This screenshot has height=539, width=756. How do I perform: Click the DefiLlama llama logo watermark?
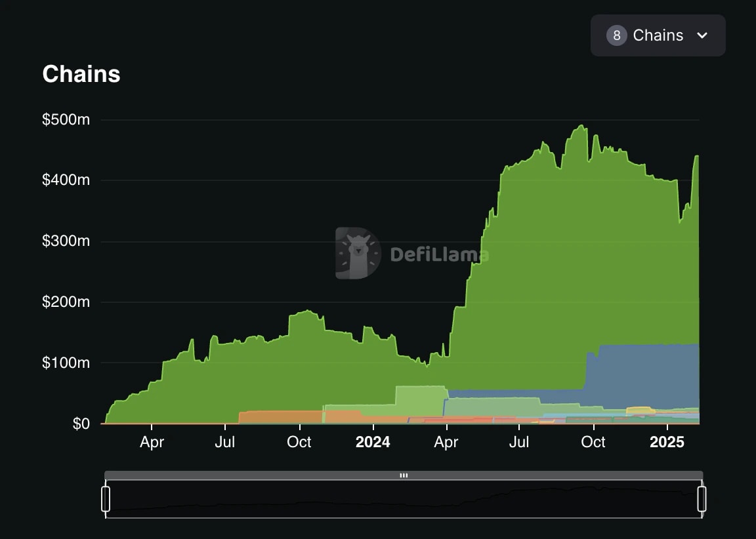pos(357,252)
